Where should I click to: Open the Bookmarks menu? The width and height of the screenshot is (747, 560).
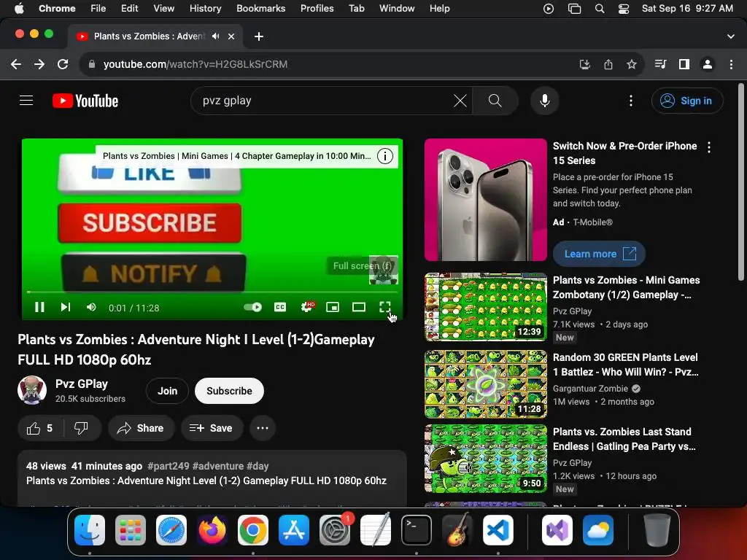[x=261, y=8]
